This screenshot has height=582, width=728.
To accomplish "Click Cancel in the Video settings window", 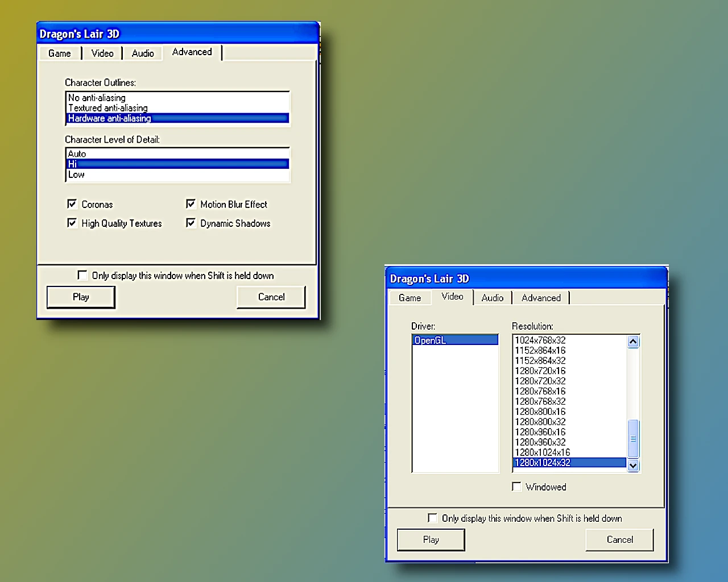I will click(x=620, y=539).
